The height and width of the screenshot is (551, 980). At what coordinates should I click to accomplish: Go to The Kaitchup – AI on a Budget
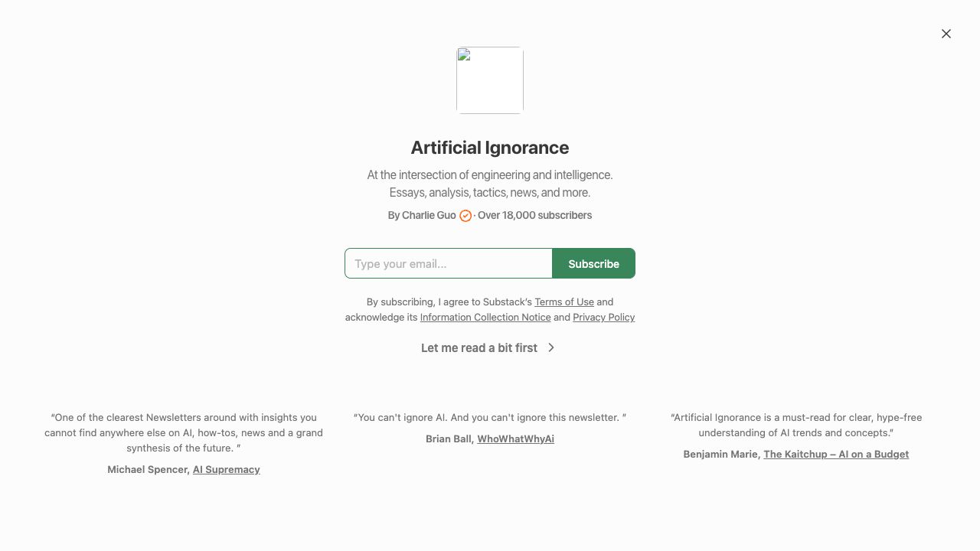(836, 454)
